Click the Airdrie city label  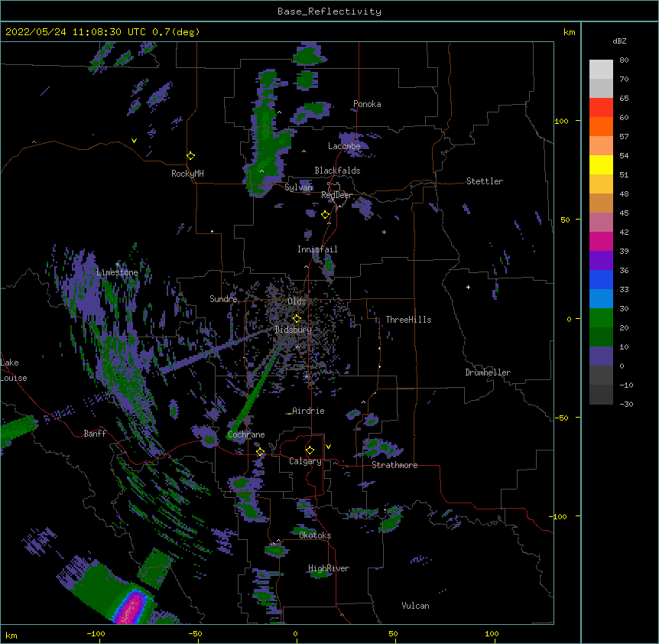(x=309, y=411)
